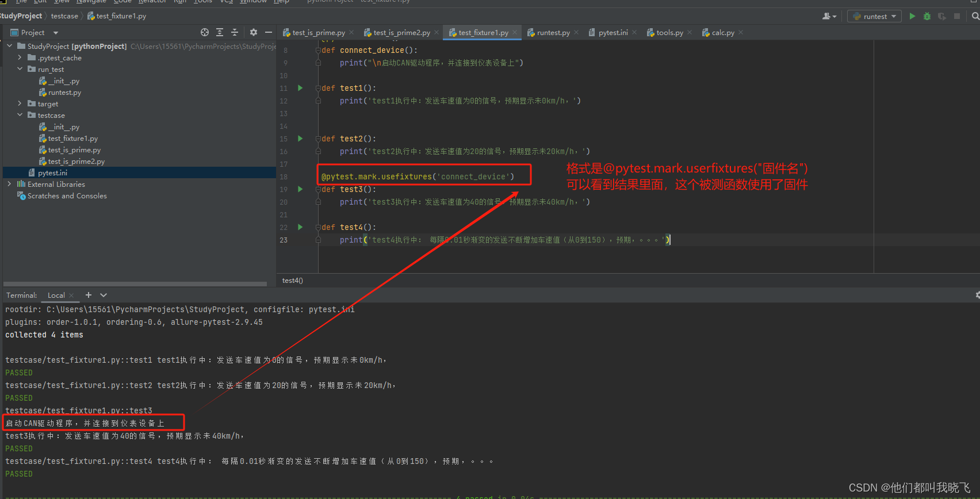Switch to the test_is_prime2.py tab

401,33
